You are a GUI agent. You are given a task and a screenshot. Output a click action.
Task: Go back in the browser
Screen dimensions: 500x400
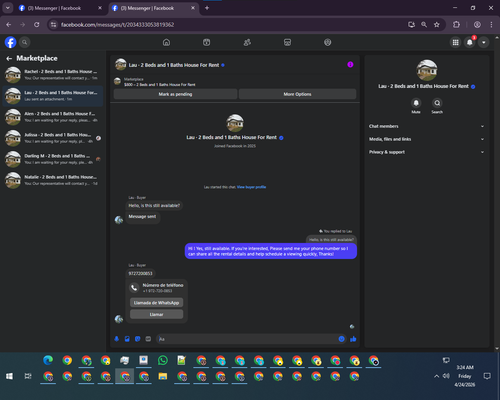pyautogui.click(x=9, y=25)
